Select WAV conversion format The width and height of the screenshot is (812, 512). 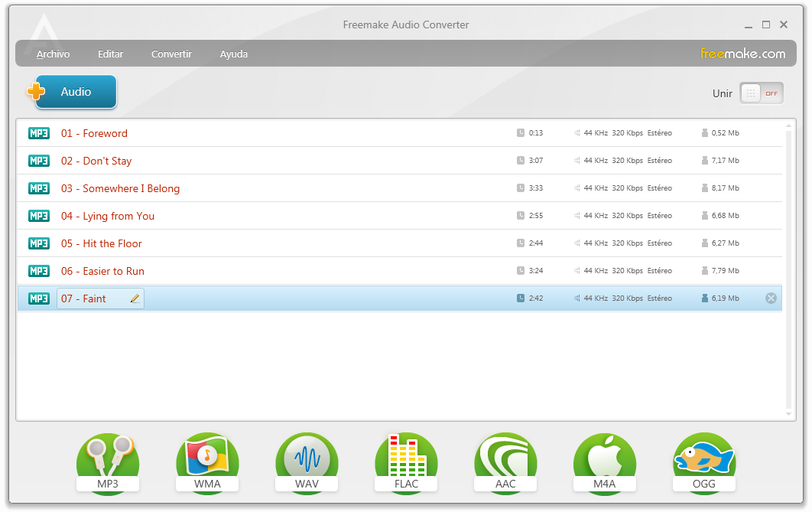coord(307,463)
